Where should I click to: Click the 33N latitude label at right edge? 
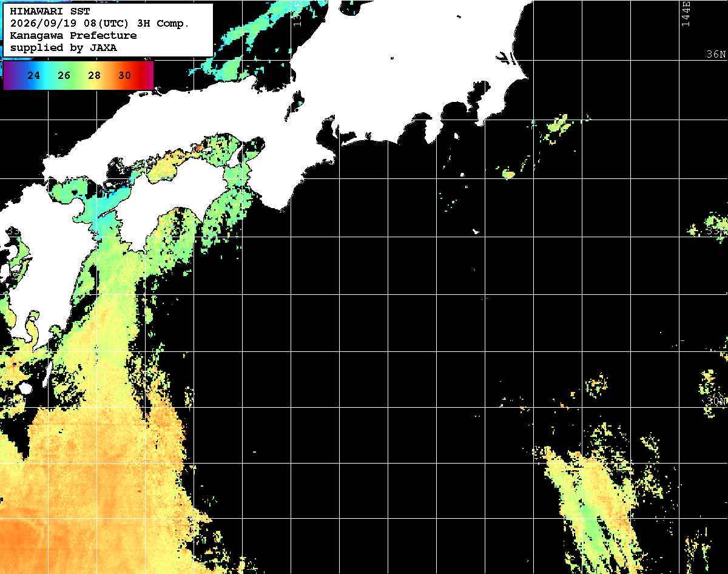[716, 231]
